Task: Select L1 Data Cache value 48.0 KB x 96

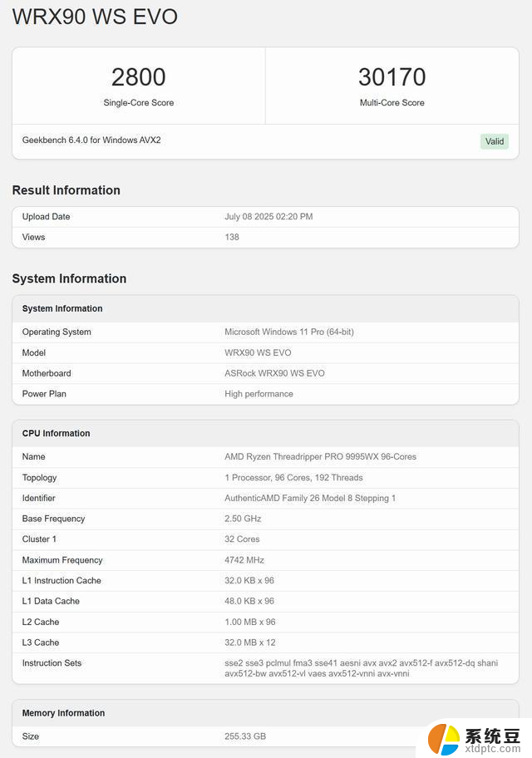Action: point(249,601)
